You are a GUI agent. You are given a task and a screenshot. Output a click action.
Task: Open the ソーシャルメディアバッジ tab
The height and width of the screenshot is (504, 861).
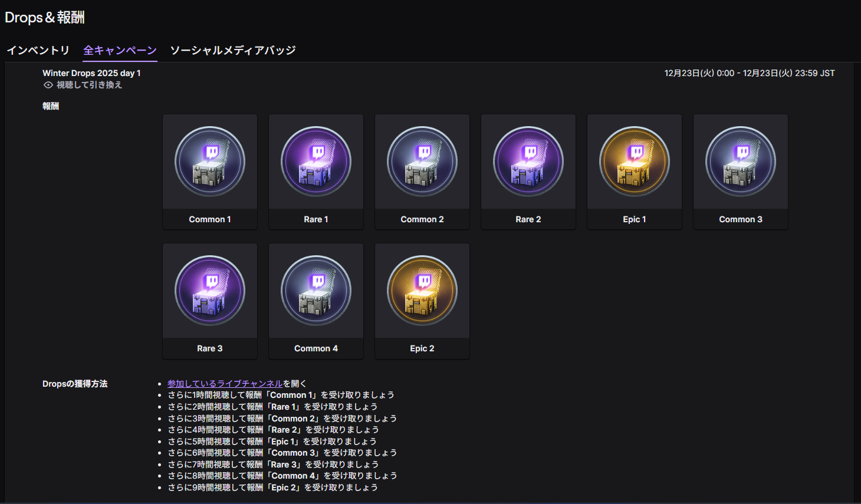coord(233,50)
